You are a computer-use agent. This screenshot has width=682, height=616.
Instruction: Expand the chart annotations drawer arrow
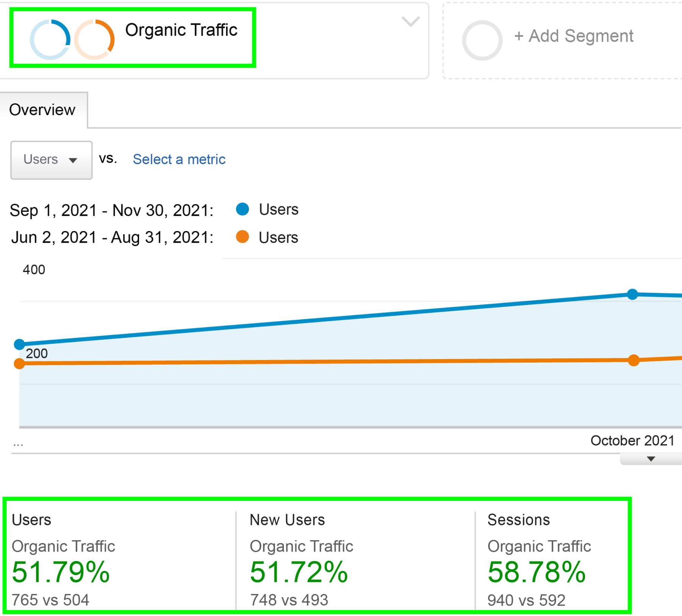tap(651, 459)
